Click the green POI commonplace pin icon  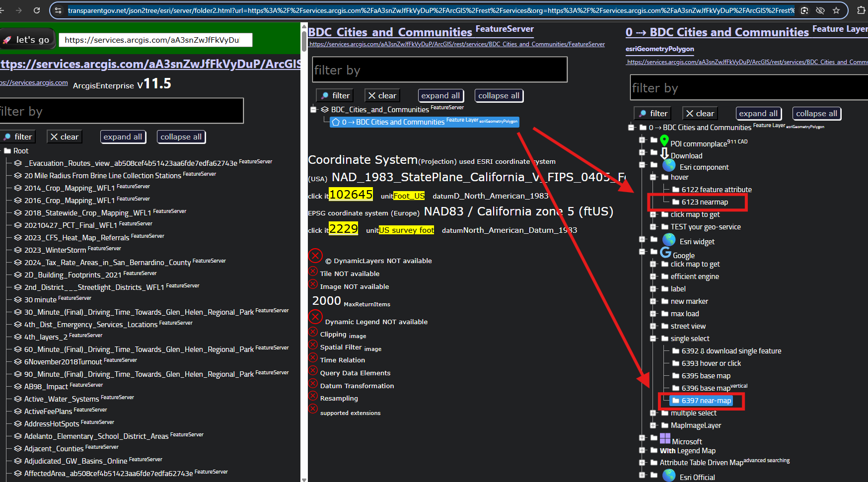pyautogui.click(x=664, y=141)
